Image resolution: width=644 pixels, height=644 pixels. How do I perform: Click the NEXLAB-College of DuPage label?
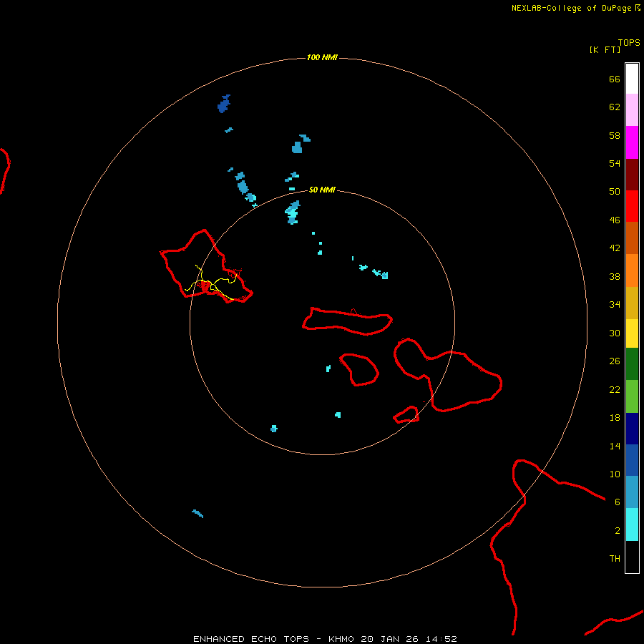coord(571,8)
